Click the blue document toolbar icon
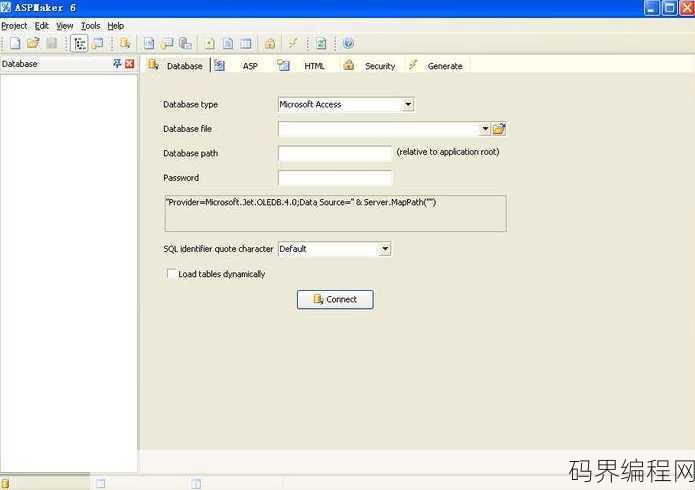Screen dimensions: 695x490 point(228,43)
